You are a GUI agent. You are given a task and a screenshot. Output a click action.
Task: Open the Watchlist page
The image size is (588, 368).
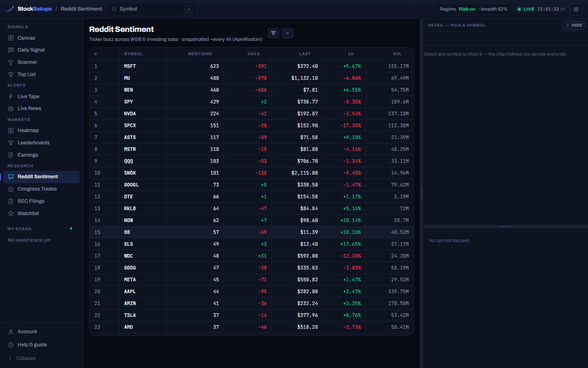(41, 213)
